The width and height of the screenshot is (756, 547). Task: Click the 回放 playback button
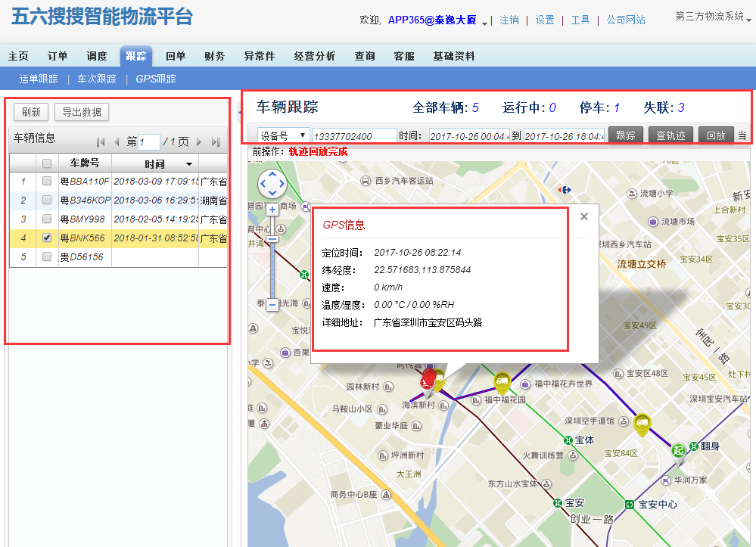point(716,135)
